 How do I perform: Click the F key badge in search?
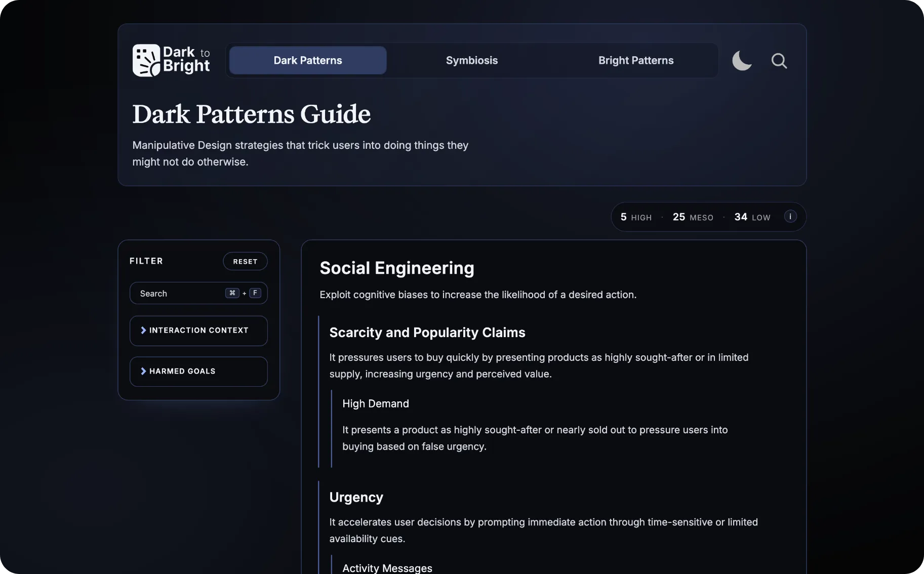tap(255, 293)
